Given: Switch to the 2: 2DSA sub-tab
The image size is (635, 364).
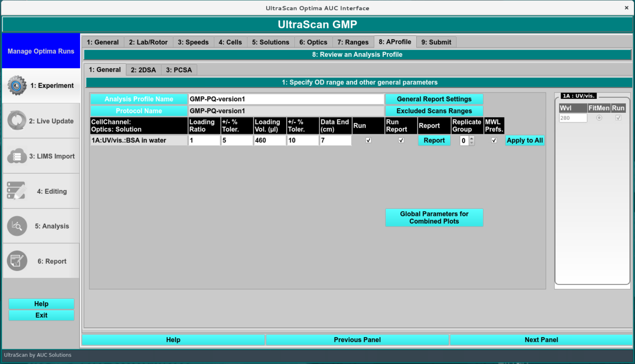Looking at the screenshot, I should coord(143,70).
